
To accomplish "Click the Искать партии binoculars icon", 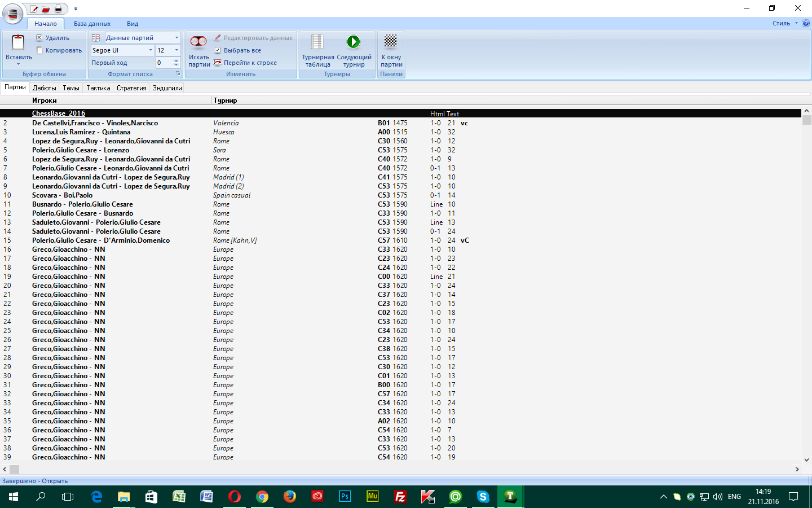I will click(x=198, y=43).
